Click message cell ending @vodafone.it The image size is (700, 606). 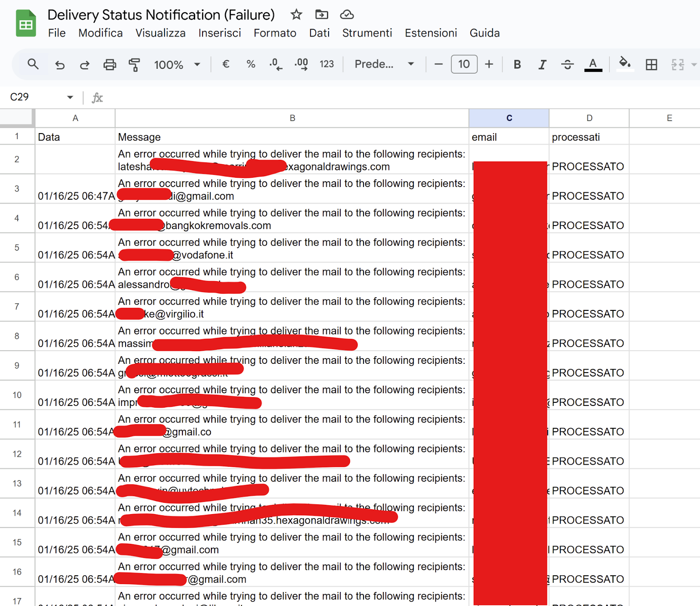coord(292,248)
